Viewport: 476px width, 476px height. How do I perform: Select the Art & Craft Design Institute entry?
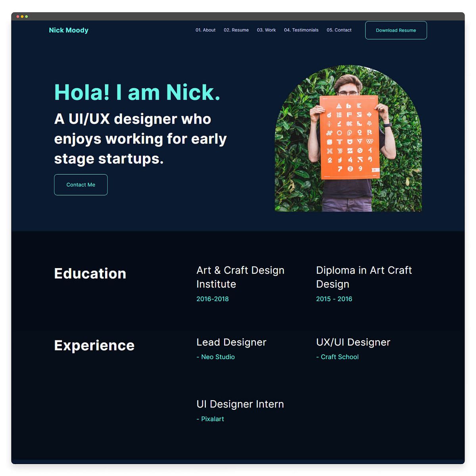[240, 277]
